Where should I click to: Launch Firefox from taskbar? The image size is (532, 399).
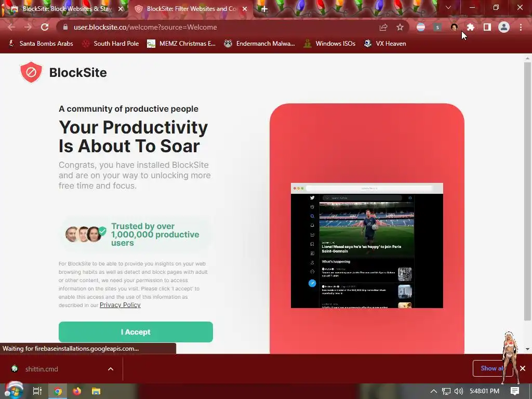tap(77, 391)
